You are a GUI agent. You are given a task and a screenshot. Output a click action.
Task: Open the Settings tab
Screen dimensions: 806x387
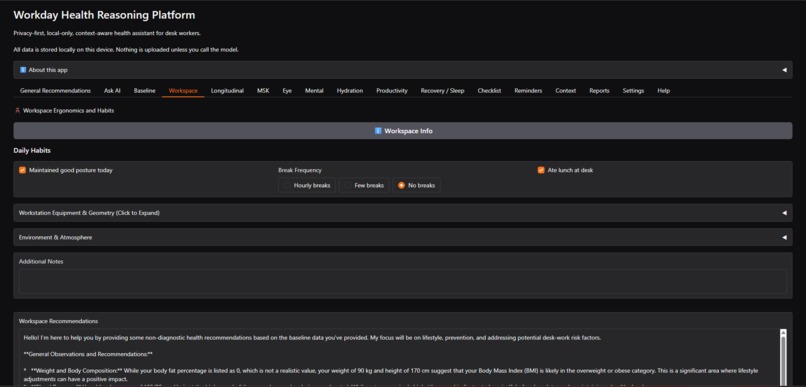(633, 90)
